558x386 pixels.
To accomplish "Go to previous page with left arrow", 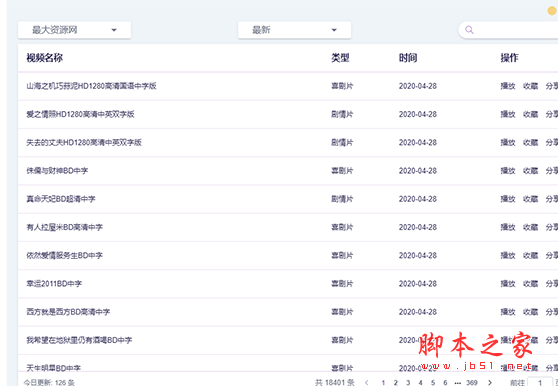I will tap(367, 383).
